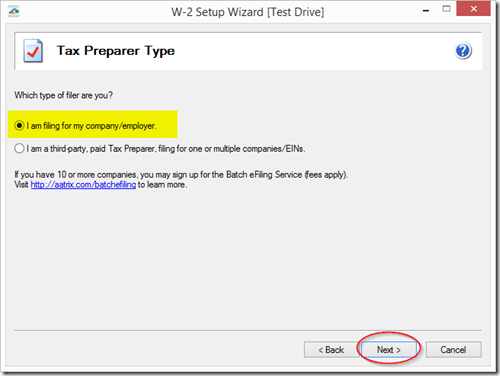Open the aatrix.com/batchefiling link

click(x=83, y=185)
